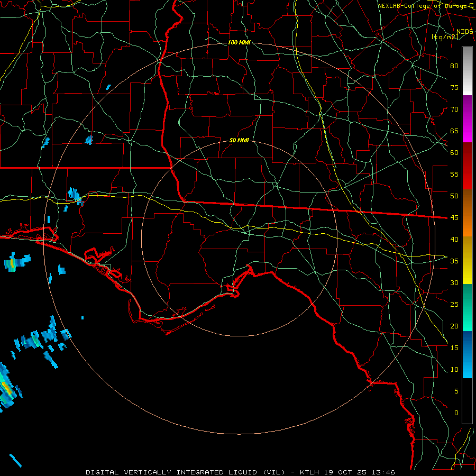Click the 100 NMI range ring label
The height and width of the screenshot is (476, 476).
coord(239,42)
